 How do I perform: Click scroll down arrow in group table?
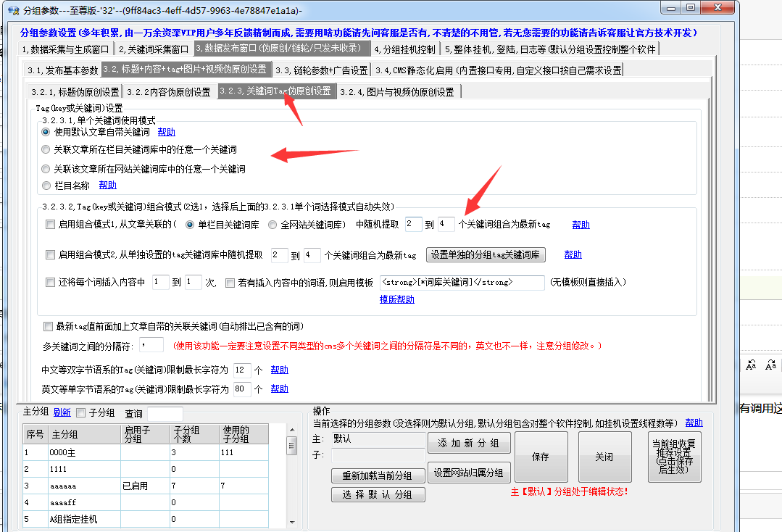point(292,521)
